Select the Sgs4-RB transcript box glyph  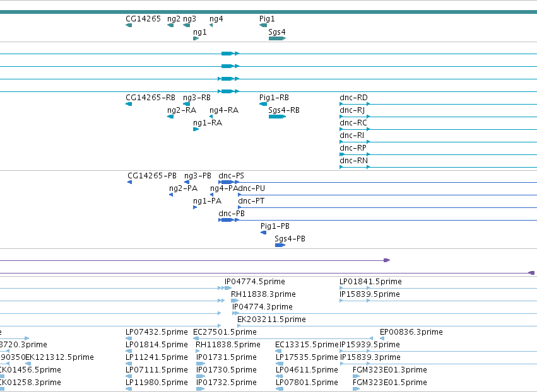click(x=277, y=117)
